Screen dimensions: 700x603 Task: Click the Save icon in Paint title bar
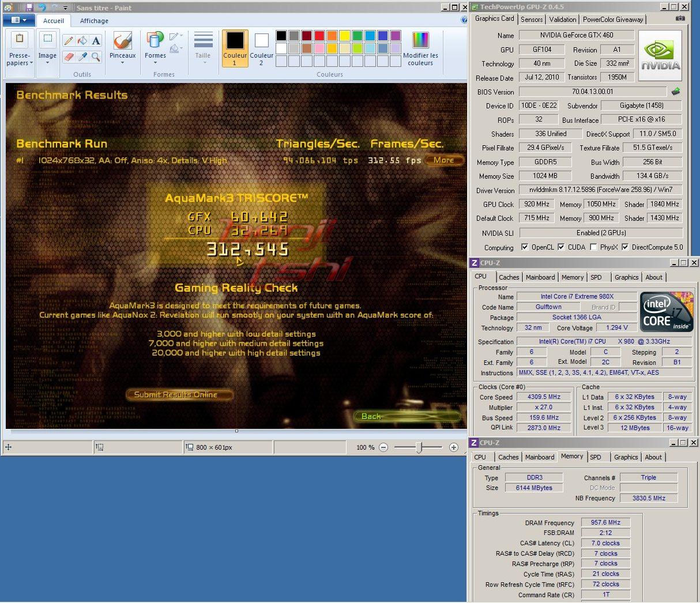(29, 7)
